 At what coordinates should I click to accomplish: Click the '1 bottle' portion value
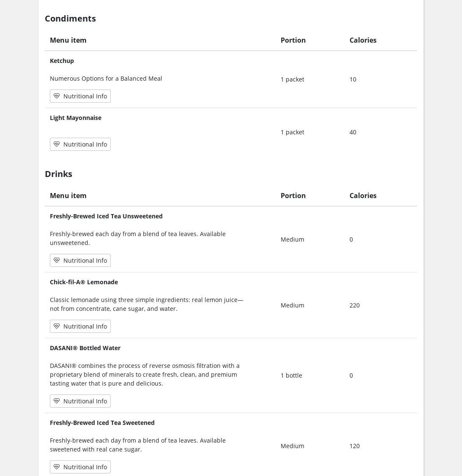pos(291,375)
